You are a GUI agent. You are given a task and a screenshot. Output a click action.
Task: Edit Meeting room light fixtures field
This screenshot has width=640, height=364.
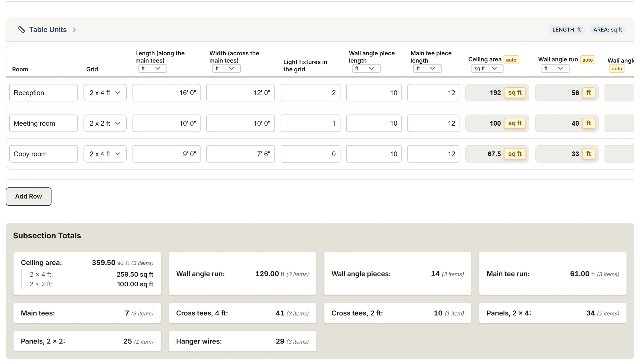[310, 123]
